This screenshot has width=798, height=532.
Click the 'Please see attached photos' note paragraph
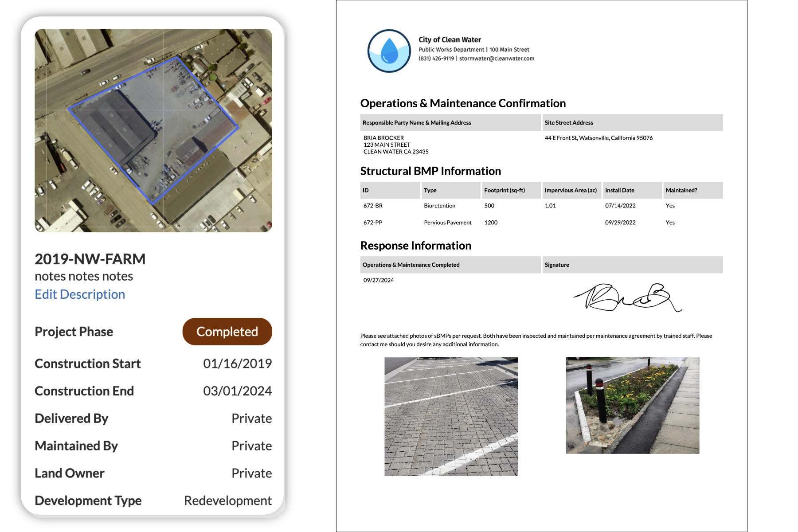tap(536, 340)
